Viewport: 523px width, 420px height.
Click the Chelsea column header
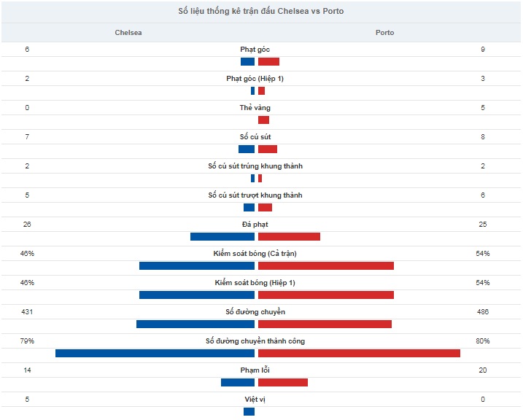[x=128, y=33]
